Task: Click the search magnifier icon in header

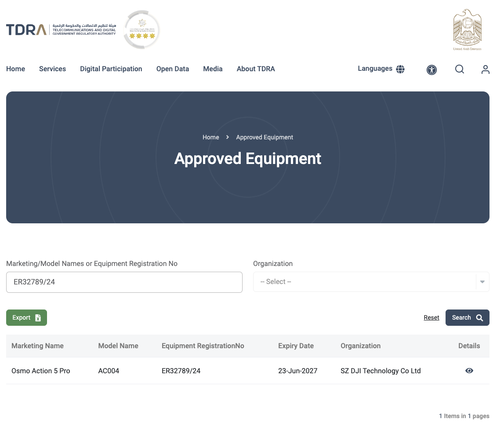Action: [460, 69]
